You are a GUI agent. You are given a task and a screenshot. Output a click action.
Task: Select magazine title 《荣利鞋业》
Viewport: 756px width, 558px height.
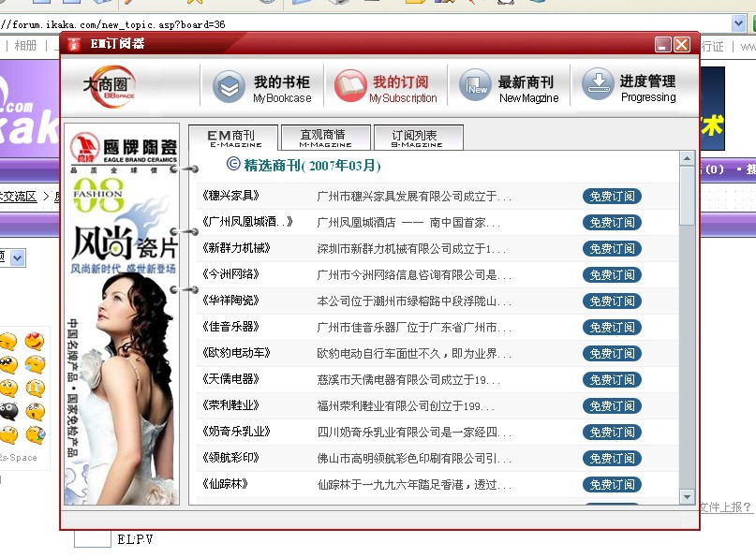tap(231, 404)
